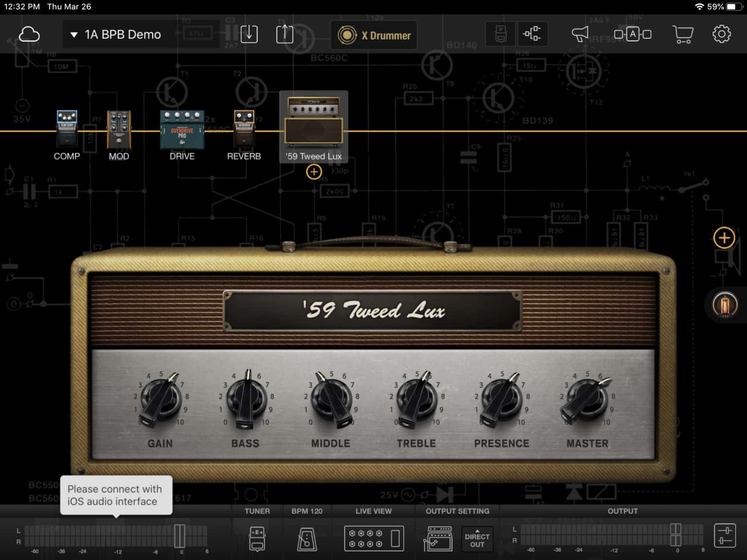Open the shopping cart store

tap(683, 34)
